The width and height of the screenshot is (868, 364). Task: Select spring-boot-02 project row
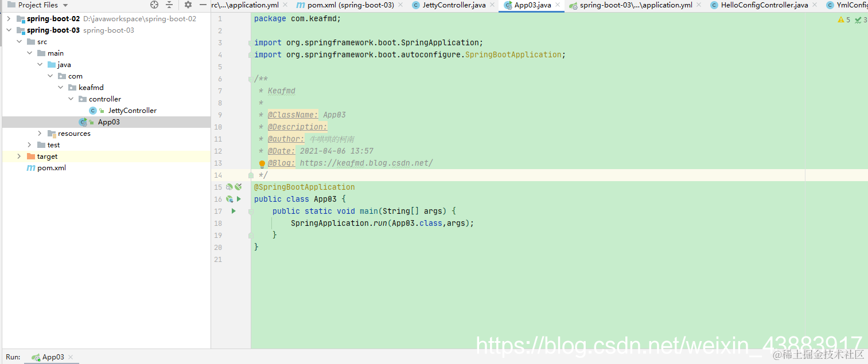(107, 19)
